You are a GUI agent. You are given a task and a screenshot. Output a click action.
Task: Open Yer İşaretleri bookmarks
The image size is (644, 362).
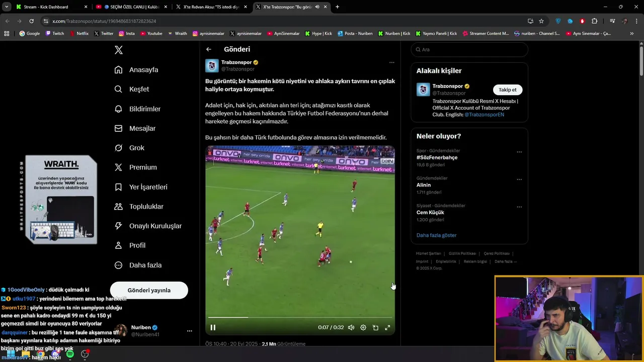click(x=141, y=187)
